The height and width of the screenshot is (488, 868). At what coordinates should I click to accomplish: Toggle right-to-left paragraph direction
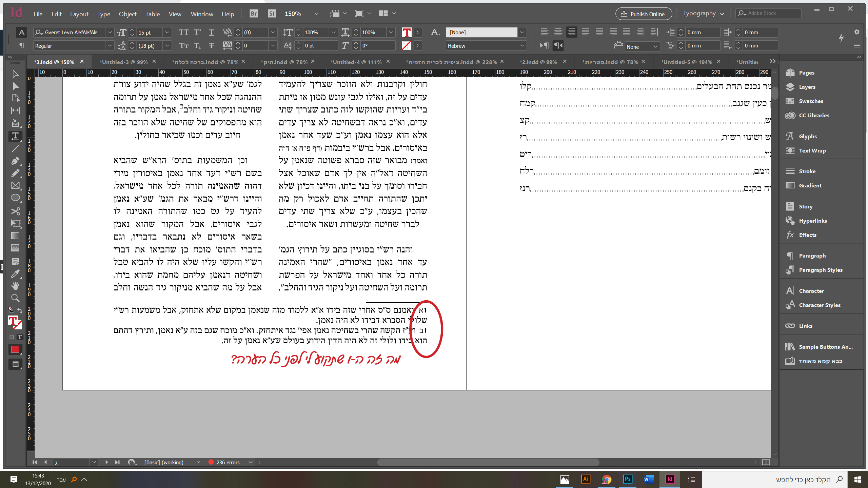[x=558, y=45]
